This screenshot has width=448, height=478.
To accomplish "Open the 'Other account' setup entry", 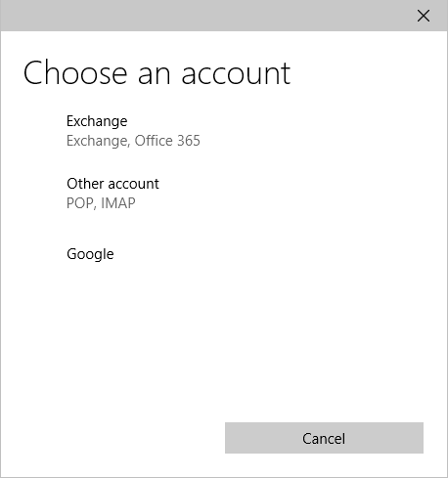I will pos(224,194).
